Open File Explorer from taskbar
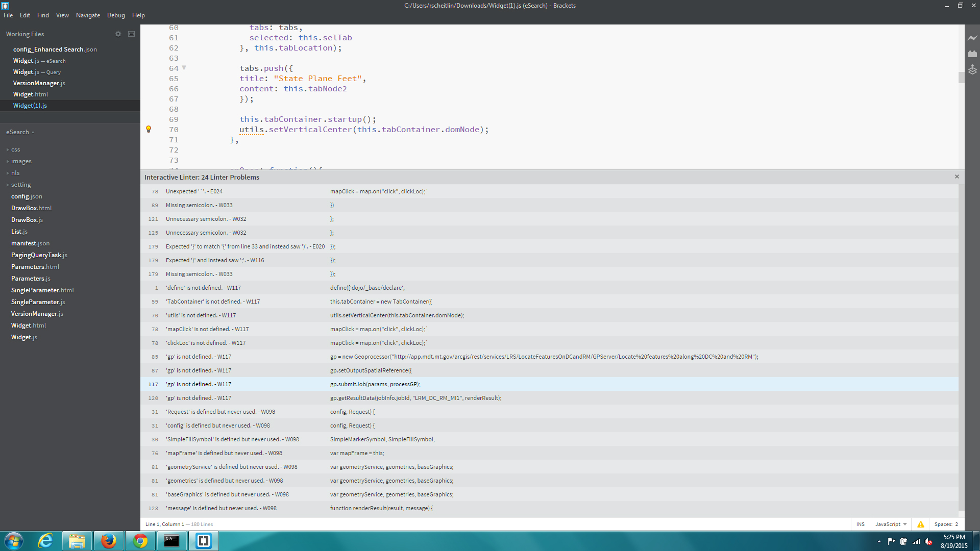 coord(77,541)
